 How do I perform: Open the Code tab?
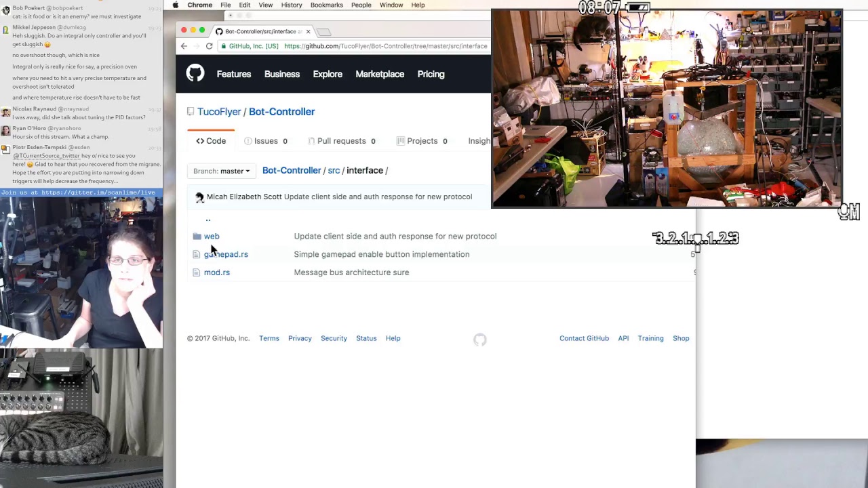(211, 141)
